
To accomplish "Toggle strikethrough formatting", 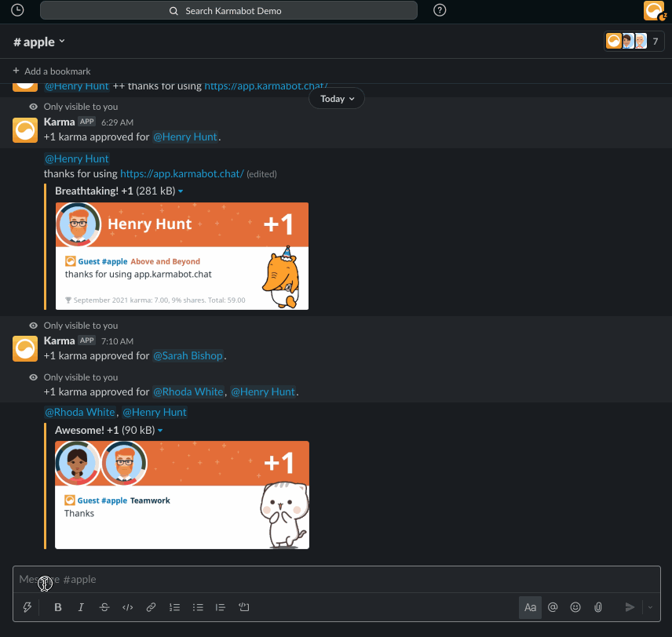I will pyautogui.click(x=104, y=607).
